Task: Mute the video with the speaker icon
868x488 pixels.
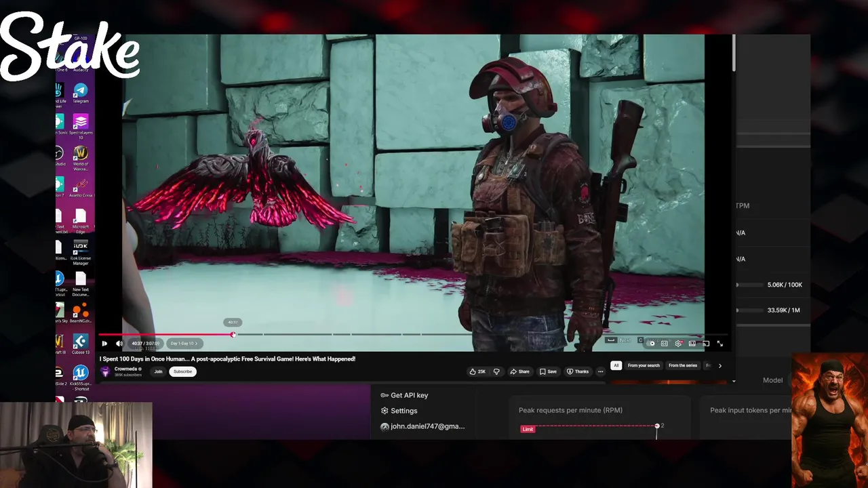Action: pyautogui.click(x=119, y=344)
